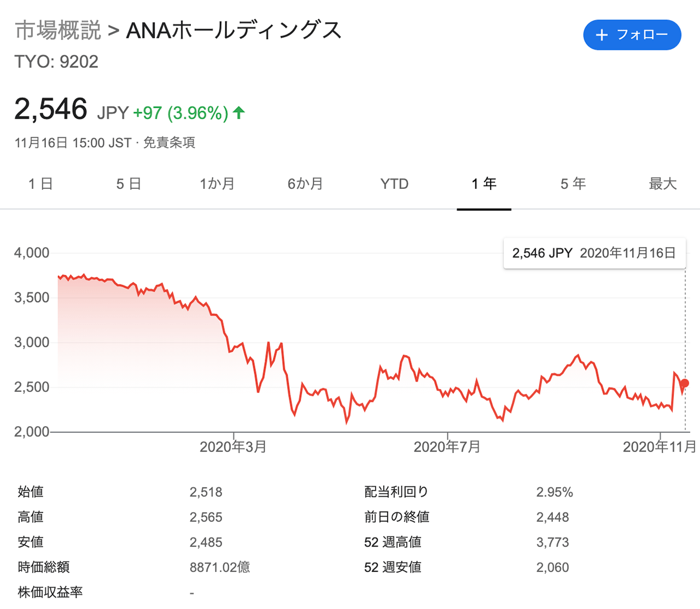Show the YTD chart range

(x=394, y=184)
